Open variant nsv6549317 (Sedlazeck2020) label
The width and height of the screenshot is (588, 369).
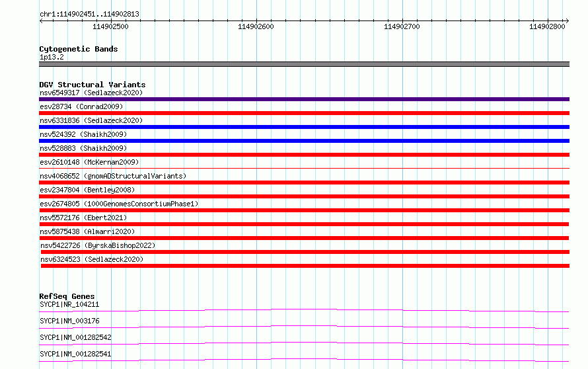[x=91, y=93]
